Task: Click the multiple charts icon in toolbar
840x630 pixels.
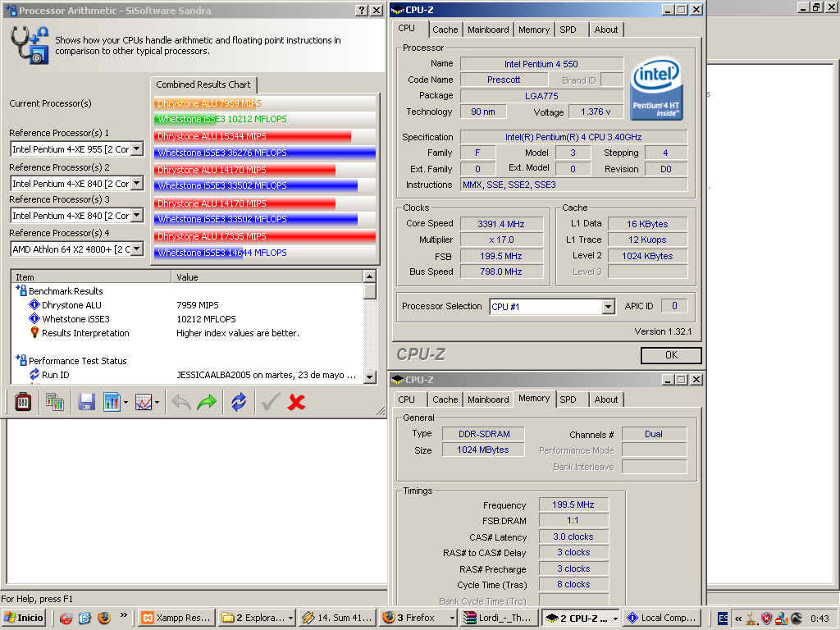Action: (x=55, y=402)
